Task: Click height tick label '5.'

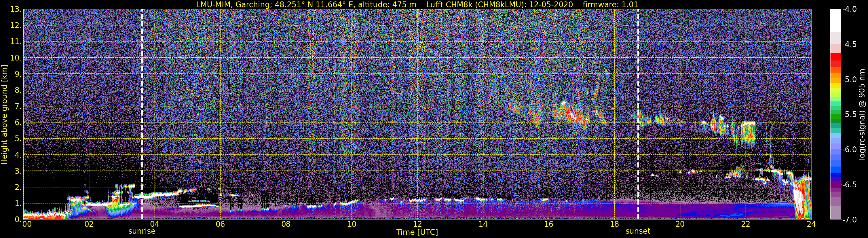Action: 18,139
